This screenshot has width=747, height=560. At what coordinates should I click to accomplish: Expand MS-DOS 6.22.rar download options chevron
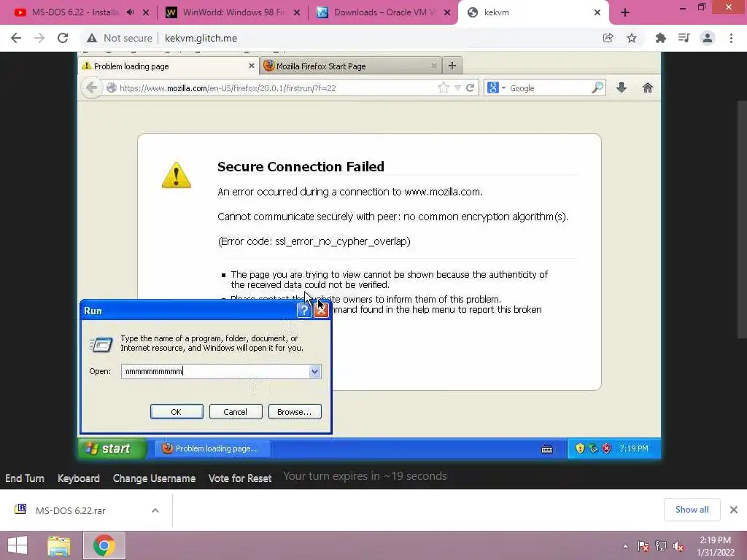click(155, 510)
